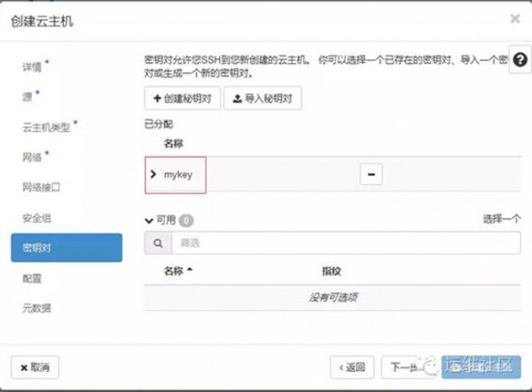The image size is (532, 392).
Task: Close the 创建云主机 dialog with X
Action: (x=515, y=18)
